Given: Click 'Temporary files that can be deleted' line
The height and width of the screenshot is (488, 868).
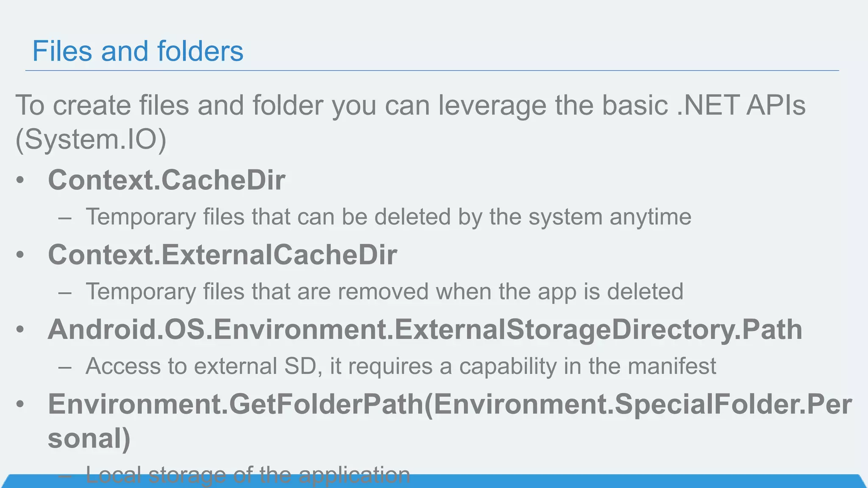Looking at the screenshot, I should point(388,217).
